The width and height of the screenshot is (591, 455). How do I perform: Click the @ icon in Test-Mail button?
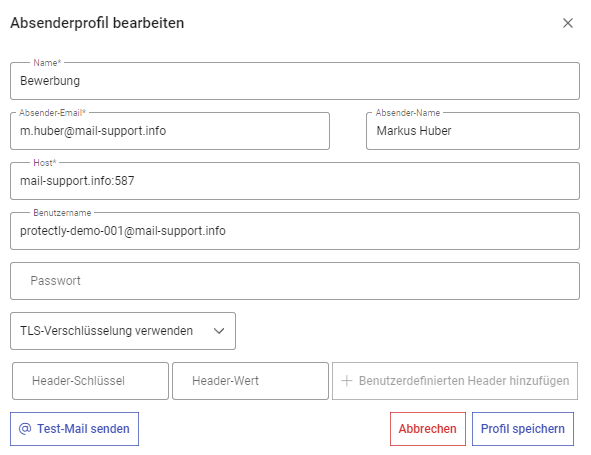[25, 429]
